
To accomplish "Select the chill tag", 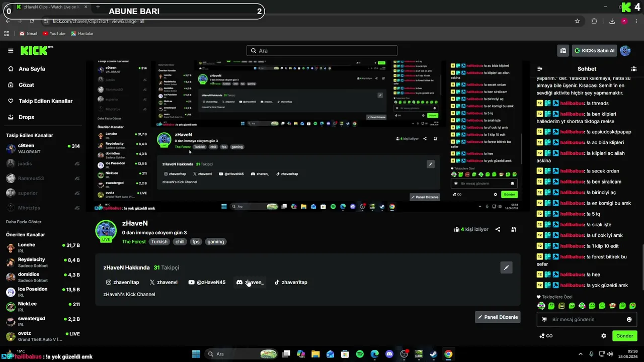I will coord(180,242).
